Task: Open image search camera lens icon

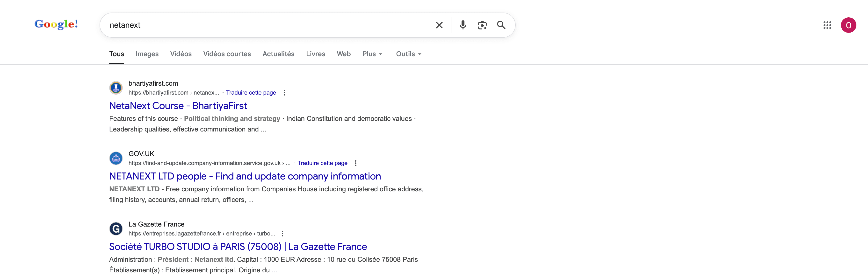Action: [482, 25]
